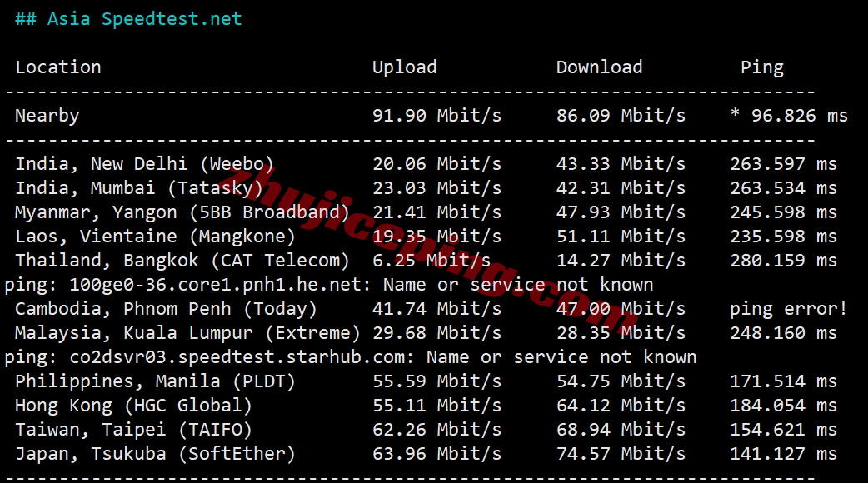Click the starhub.com ping error line

[x=351, y=357]
